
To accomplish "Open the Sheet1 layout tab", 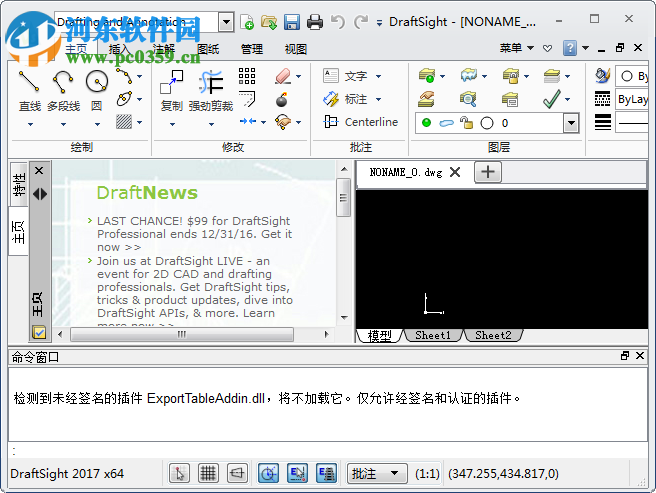I will tap(433, 335).
